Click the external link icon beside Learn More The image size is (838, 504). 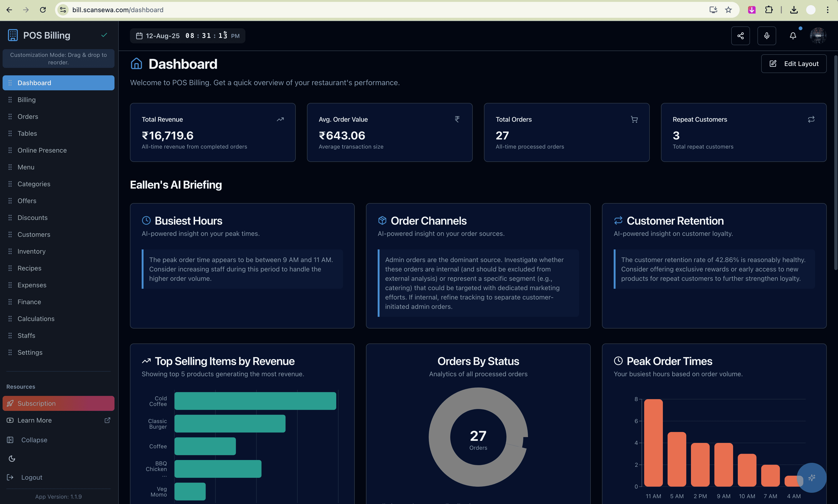click(x=107, y=420)
